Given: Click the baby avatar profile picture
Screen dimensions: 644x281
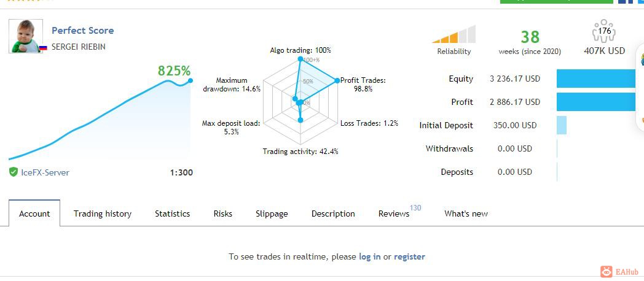Looking at the screenshot, I should (26, 36).
